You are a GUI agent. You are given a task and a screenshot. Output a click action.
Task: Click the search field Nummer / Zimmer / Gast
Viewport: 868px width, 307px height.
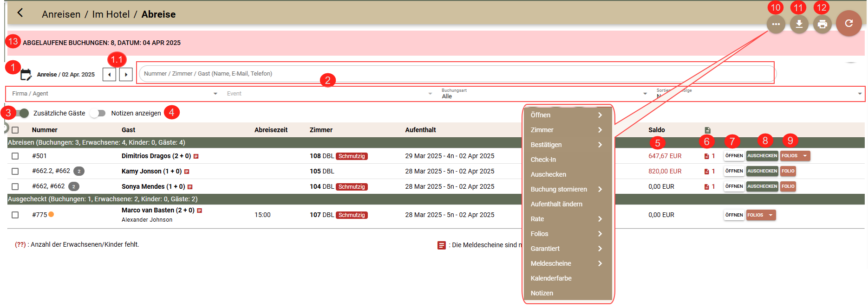click(457, 74)
